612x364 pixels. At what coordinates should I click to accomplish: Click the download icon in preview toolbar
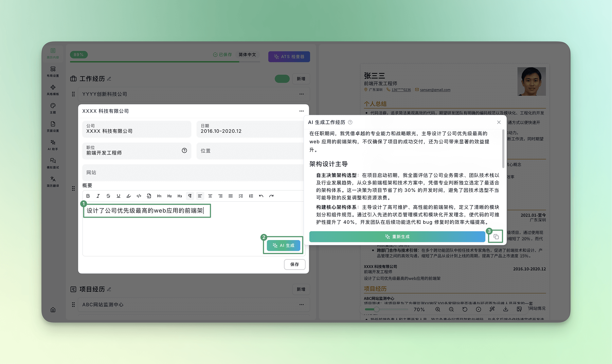506,309
